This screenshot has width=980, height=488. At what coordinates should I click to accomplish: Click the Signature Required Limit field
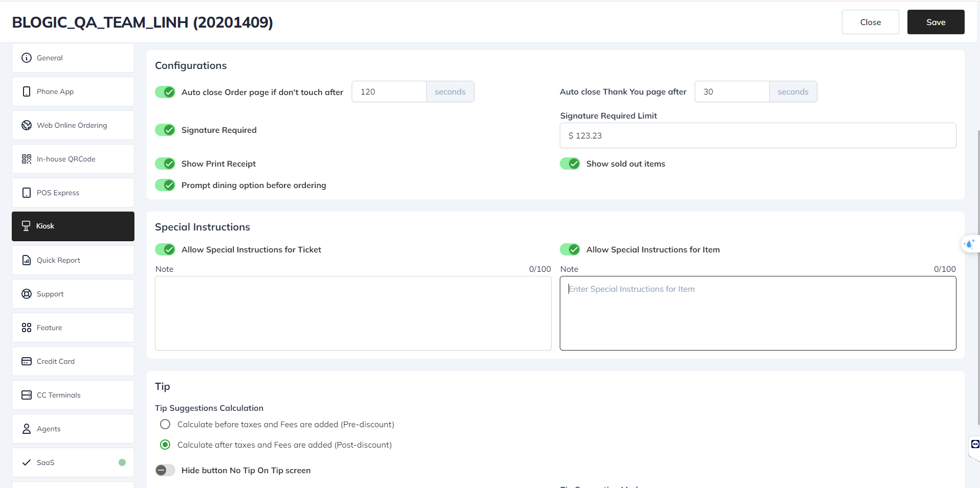pyautogui.click(x=758, y=135)
